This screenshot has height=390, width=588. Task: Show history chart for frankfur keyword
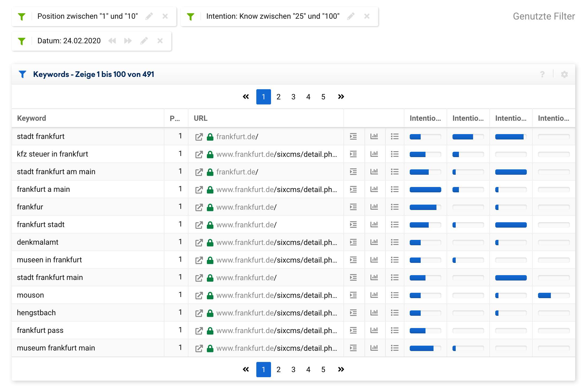[374, 207]
